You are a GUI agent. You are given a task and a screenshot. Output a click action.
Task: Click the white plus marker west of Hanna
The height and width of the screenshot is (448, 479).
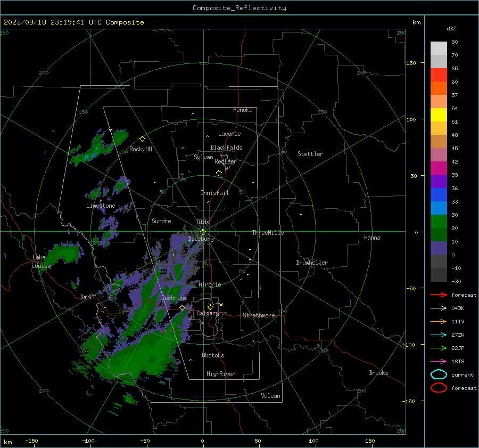click(301, 214)
